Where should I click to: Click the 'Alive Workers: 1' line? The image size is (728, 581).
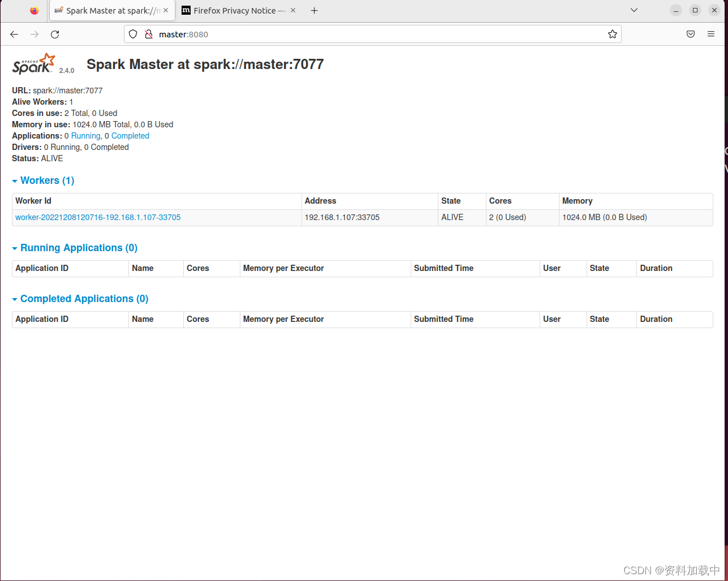(x=42, y=102)
